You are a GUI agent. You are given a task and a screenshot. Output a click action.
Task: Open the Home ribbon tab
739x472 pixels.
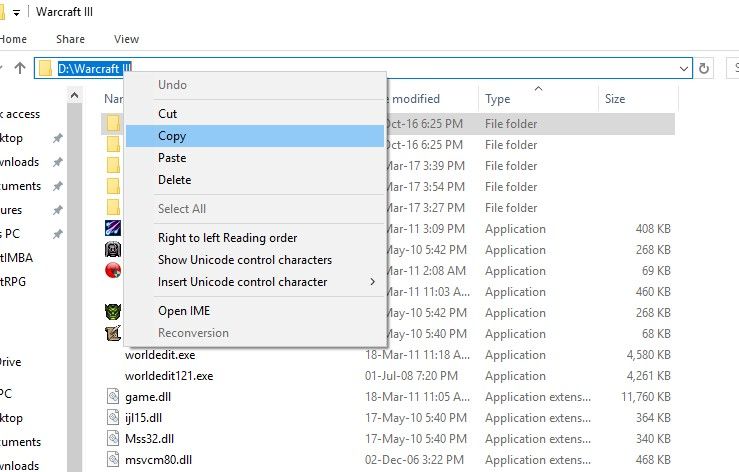13,39
